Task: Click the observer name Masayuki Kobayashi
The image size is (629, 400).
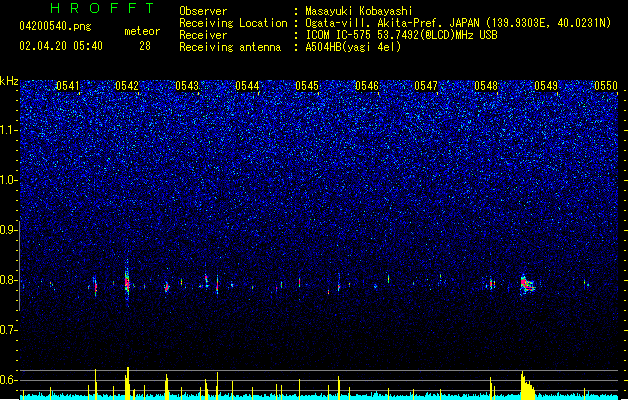Action: [359, 11]
